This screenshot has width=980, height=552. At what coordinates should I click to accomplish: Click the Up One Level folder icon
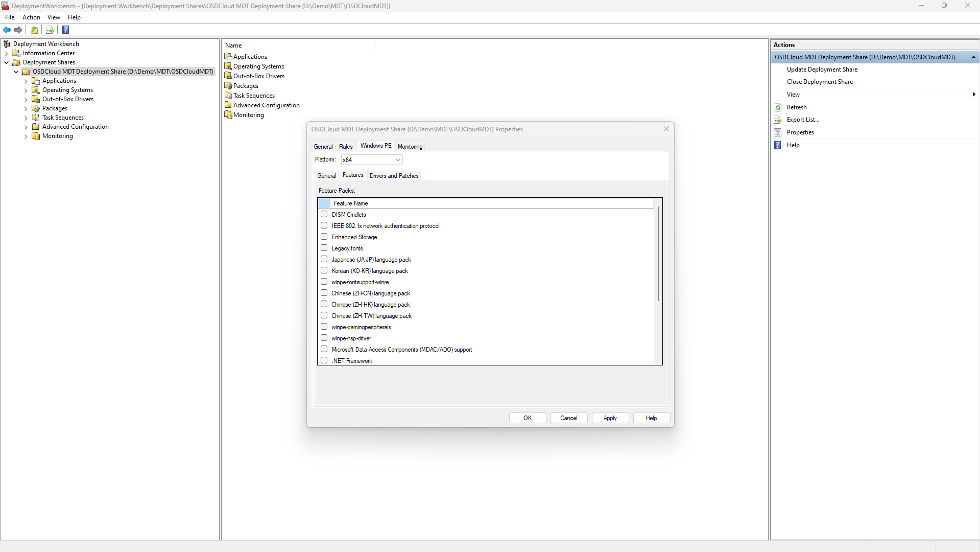click(x=34, y=30)
